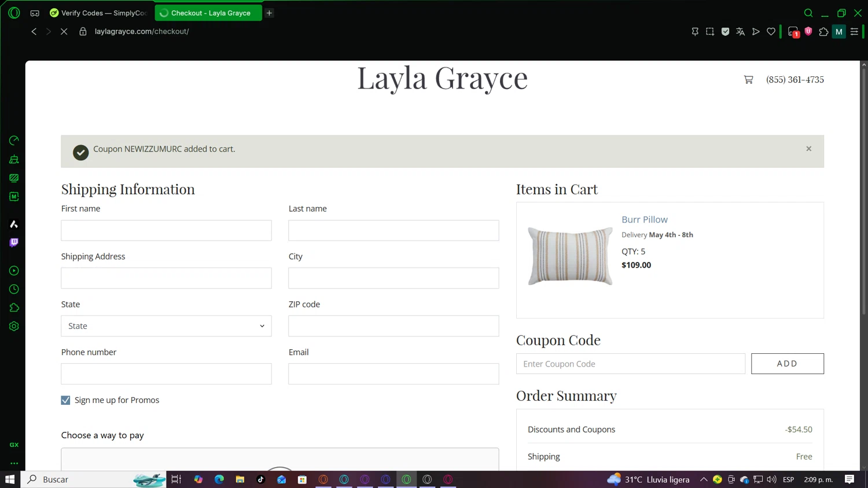Image resolution: width=868 pixels, height=488 pixels.
Task: Open Twitch in the sidebar
Action: (14, 243)
